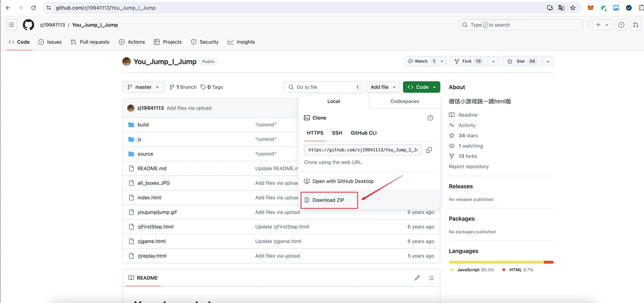
Task: Click the translate page icon
Action: 561,8
